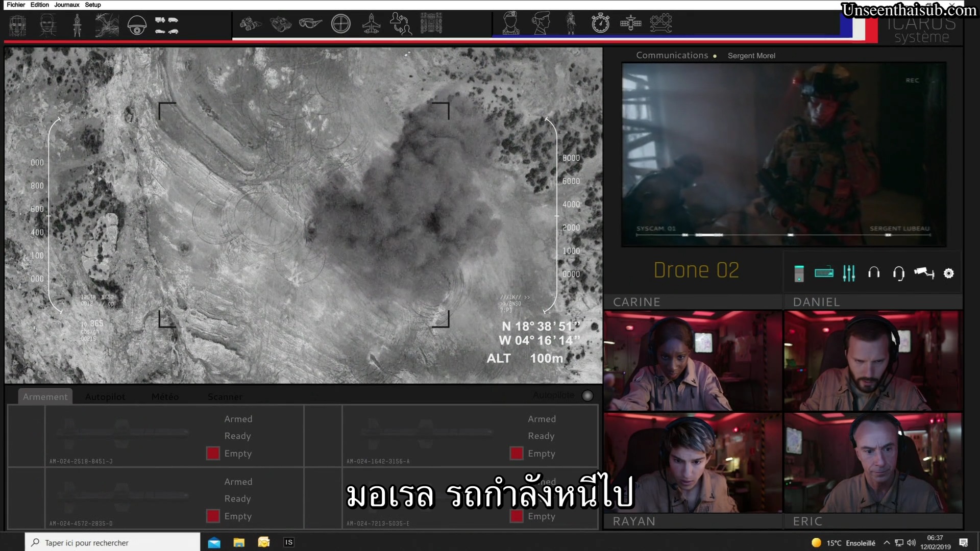The width and height of the screenshot is (980, 551).
Task: Click Armed status of missile AM-024-4572-2835-D
Action: 238,482
